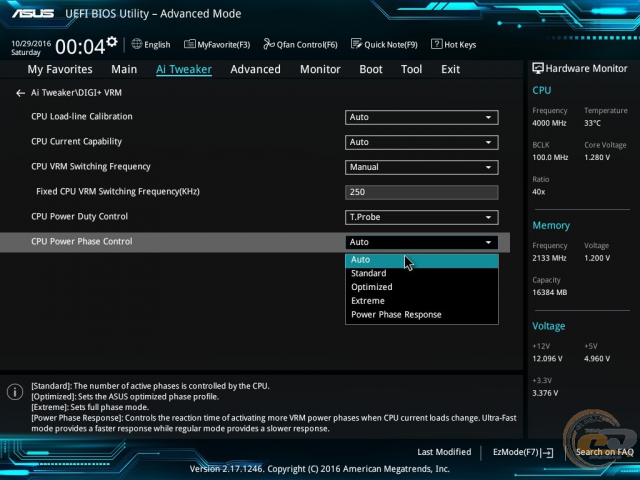Click the 10/29/2016 Saturday date
This screenshot has height=480, width=640.
tap(31, 48)
